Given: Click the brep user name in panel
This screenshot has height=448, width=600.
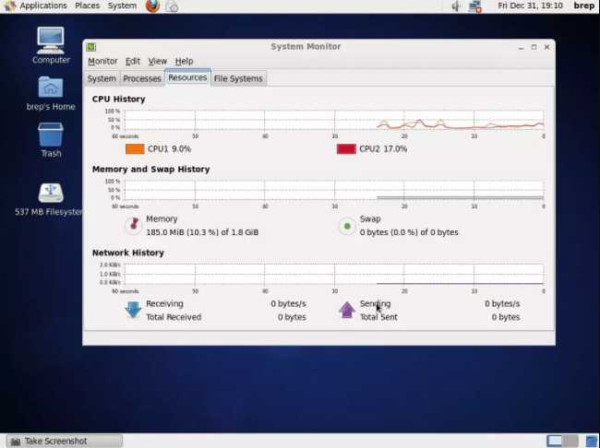Looking at the screenshot, I should (583, 6).
